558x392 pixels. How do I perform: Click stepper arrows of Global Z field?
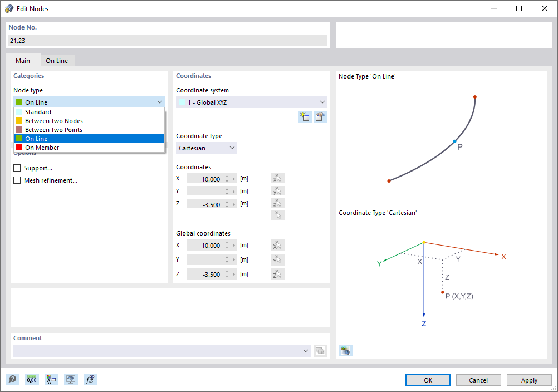click(x=227, y=275)
